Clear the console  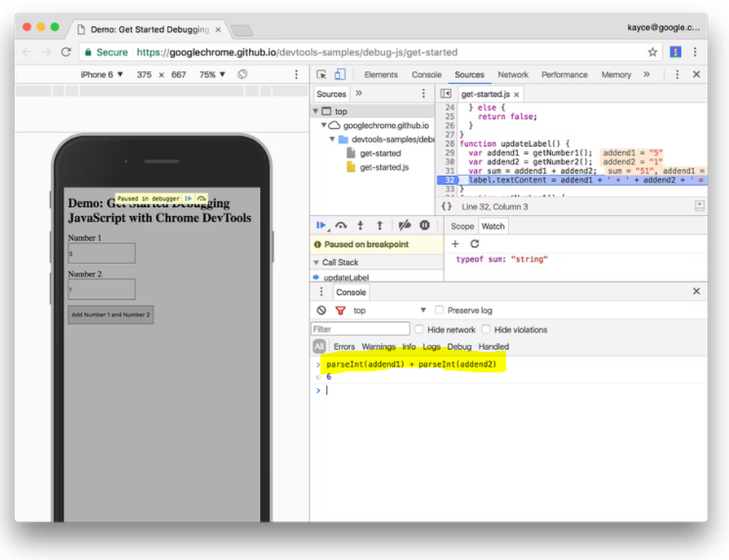pos(322,310)
